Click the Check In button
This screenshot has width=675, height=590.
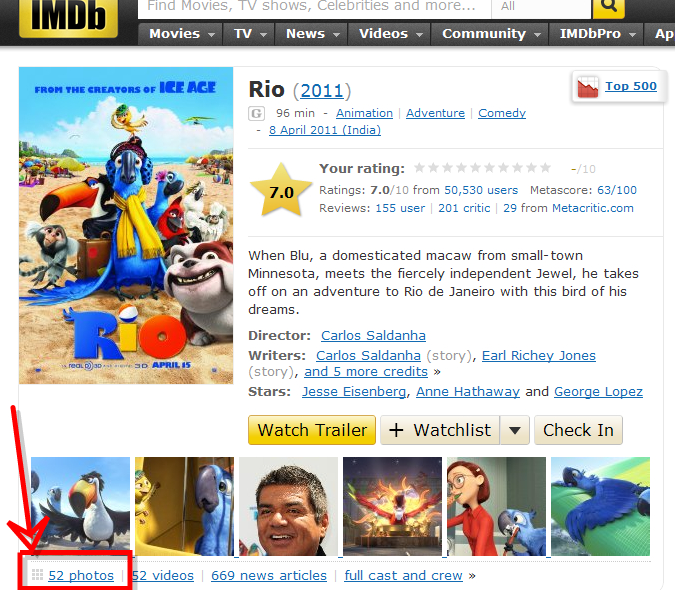click(x=578, y=430)
